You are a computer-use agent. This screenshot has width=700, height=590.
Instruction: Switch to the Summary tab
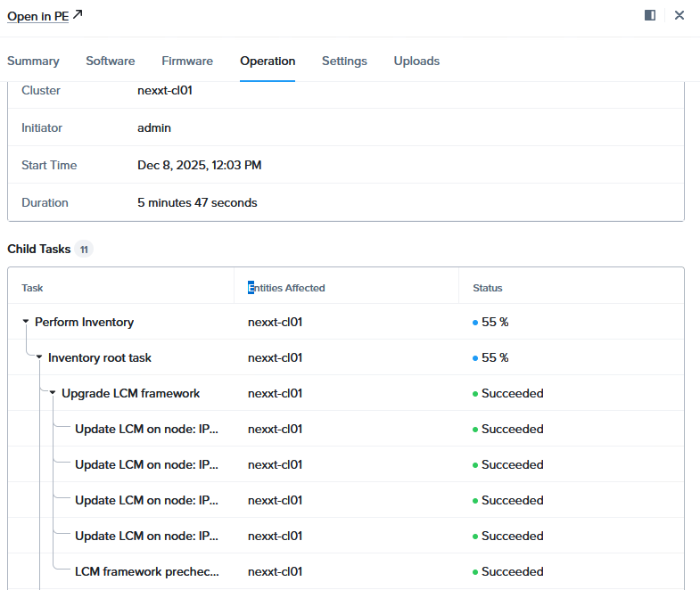33,61
